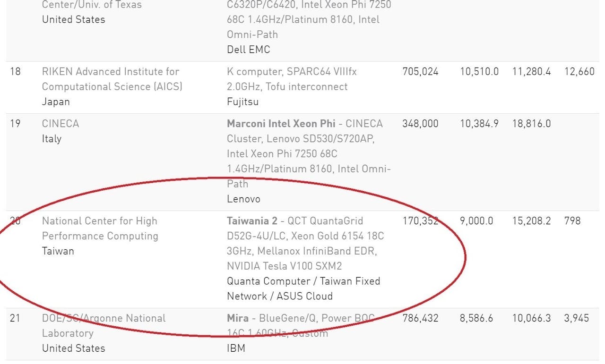Open the Marconi Intel Xeon Phi system
The width and height of the screenshot is (605, 364).
coord(281,124)
